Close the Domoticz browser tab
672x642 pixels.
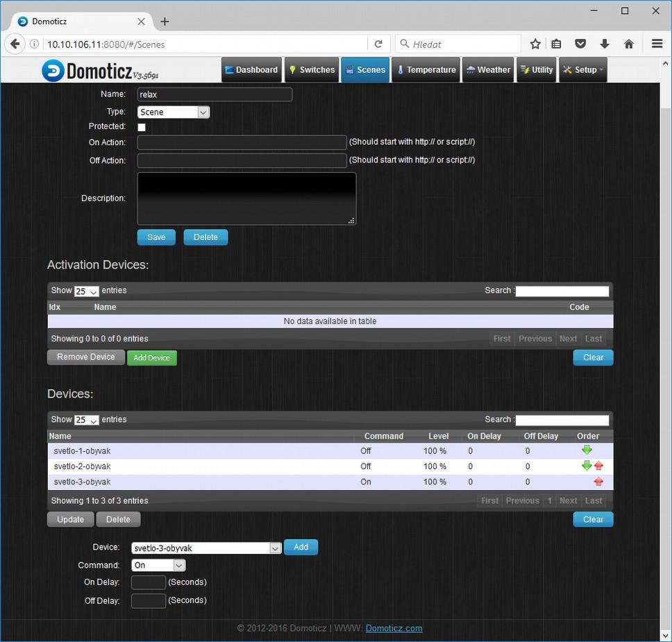coord(141,22)
